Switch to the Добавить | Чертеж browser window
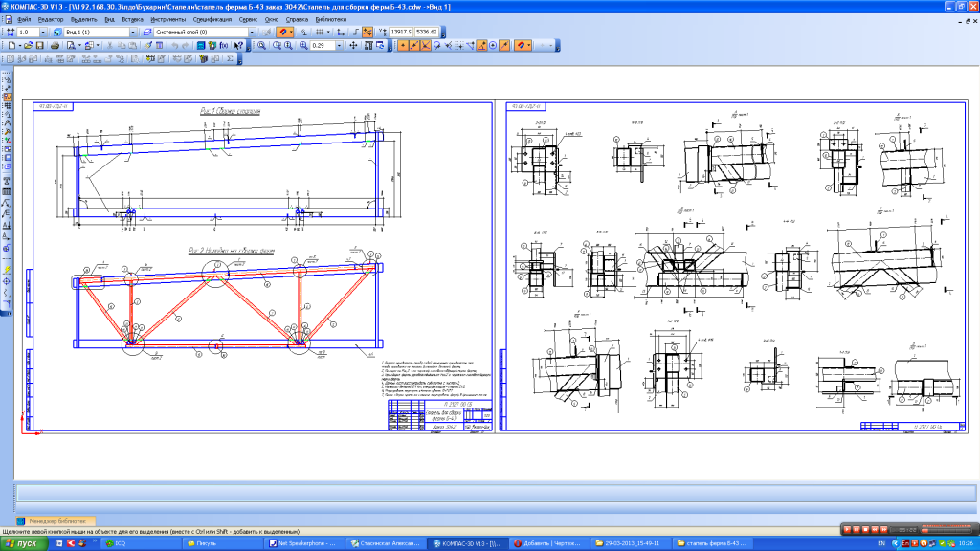Viewport: 980px width, 551px height. click(549, 543)
